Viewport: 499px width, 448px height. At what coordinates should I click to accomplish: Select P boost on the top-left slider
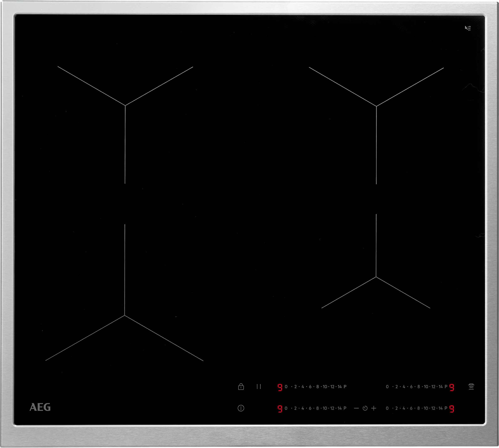click(345, 387)
